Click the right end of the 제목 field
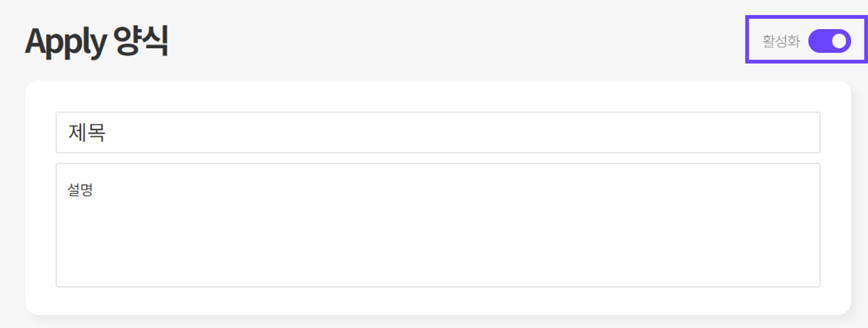Image resolution: width=868 pixels, height=328 pixels. click(x=800, y=133)
